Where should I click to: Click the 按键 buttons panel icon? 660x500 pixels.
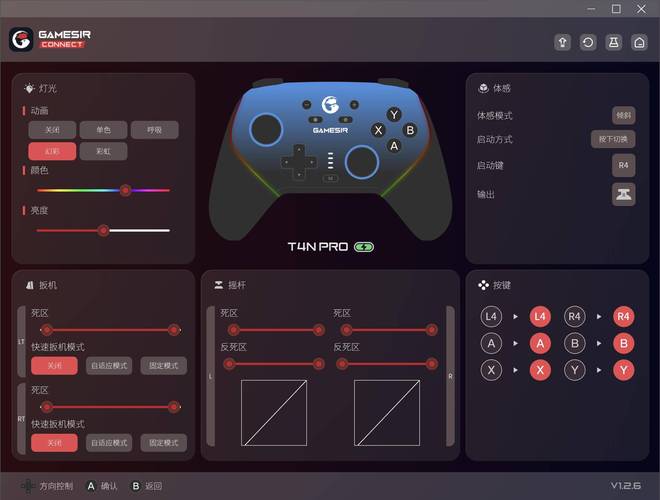coord(484,285)
